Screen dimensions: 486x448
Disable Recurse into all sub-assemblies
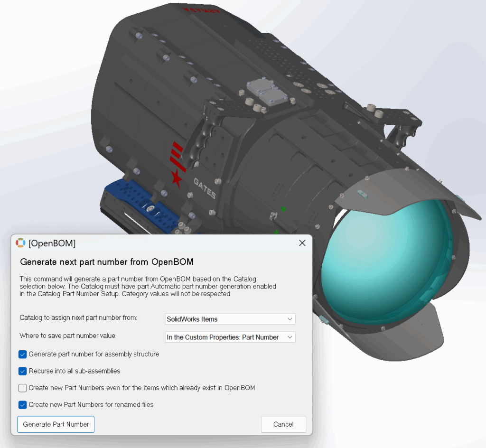tap(23, 371)
